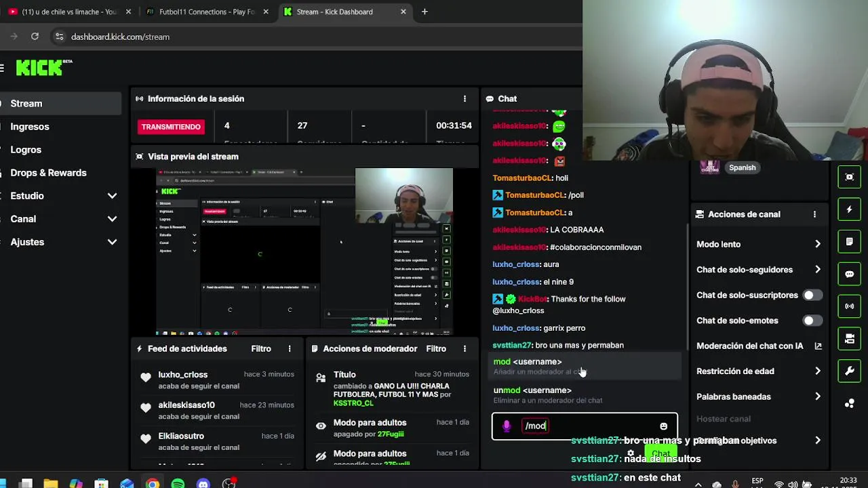
Task: Open OBS Studio from the taskbar
Action: [x=229, y=484]
